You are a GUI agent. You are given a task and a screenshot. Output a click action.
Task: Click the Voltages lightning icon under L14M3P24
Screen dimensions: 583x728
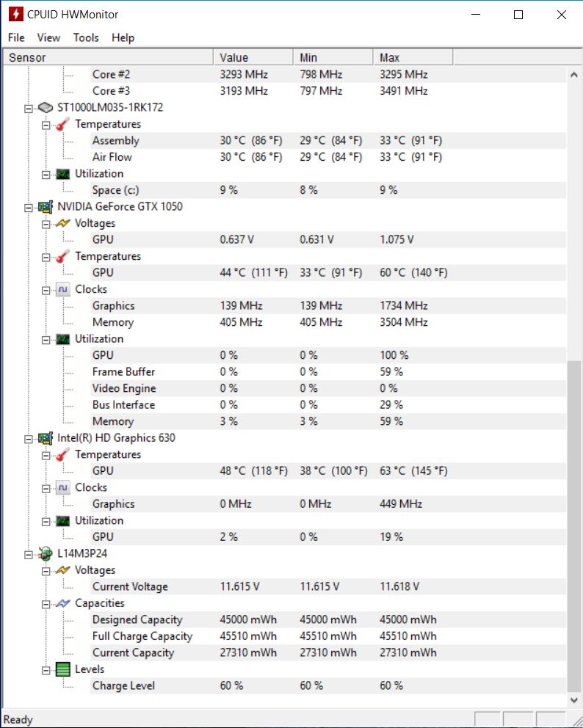click(63, 570)
